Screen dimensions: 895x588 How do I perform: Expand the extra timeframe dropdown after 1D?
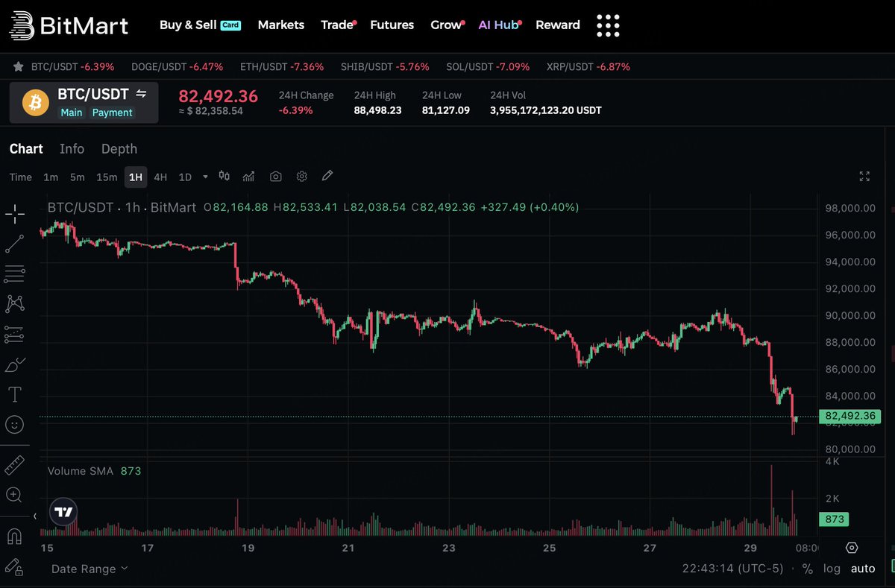(x=205, y=177)
